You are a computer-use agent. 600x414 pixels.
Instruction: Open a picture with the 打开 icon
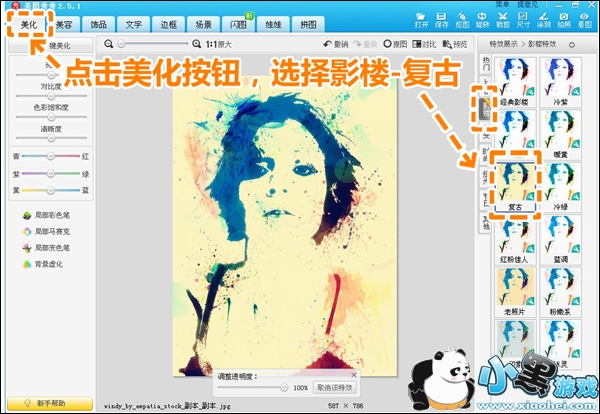click(x=421, y=20)
